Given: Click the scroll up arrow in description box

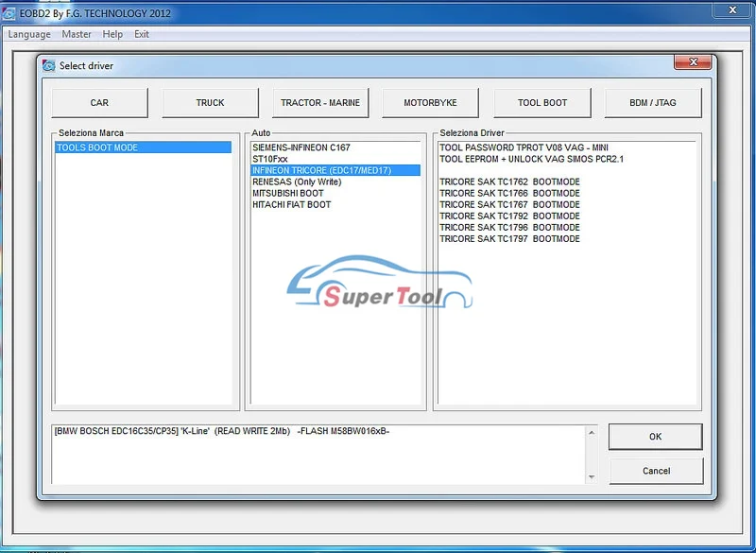Looking at the screenshot, I should coord(592,432).
